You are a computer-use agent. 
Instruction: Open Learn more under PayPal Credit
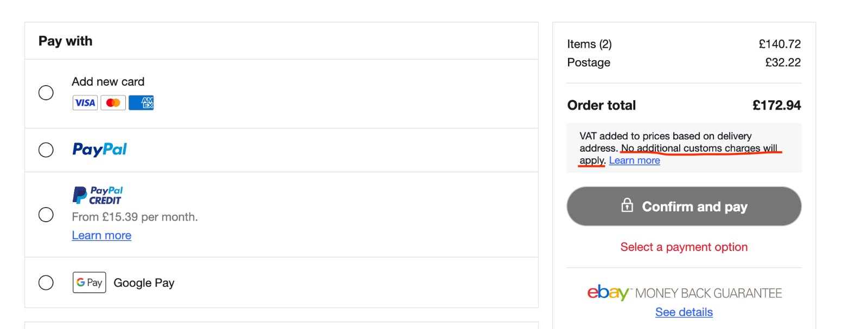point(101,235)
